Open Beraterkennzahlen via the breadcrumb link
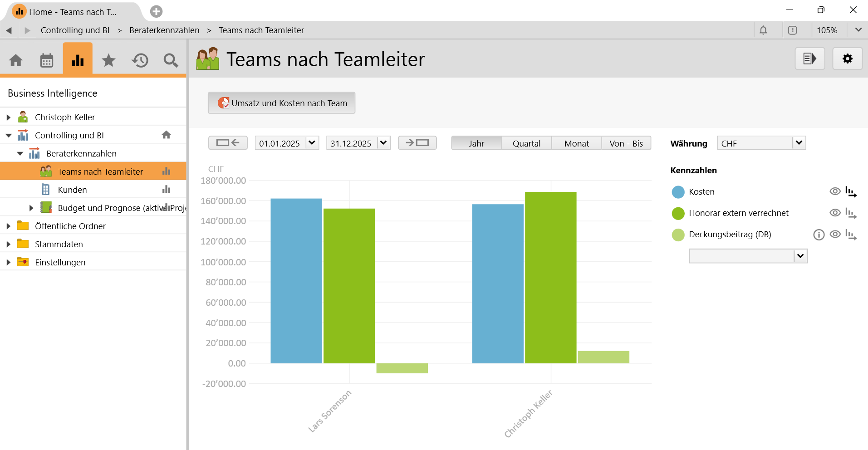The height and width of the screenshot is (450, 868). (x=164, y=30)
